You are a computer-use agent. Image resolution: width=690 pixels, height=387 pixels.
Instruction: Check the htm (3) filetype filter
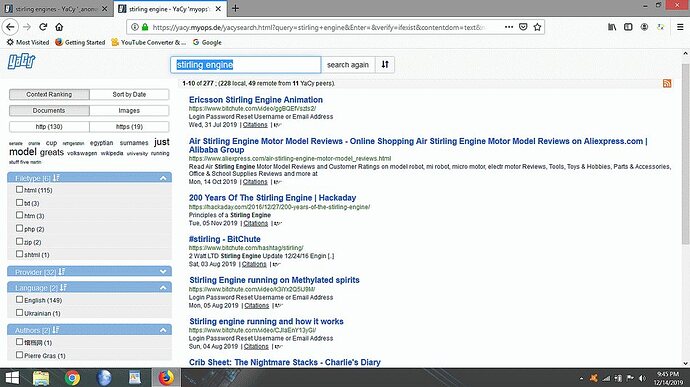pos(19,215)
